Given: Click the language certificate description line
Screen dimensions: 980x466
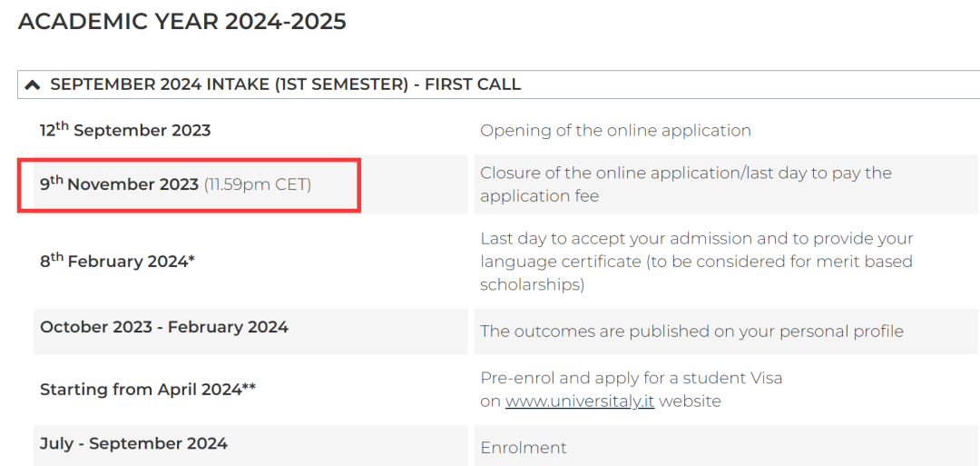Looking at the screenshot, I should [696, 262].
